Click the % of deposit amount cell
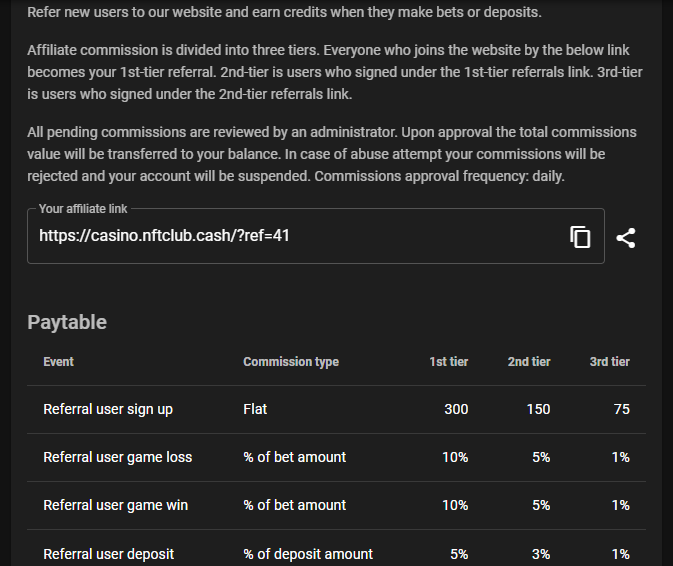 (x=308, y=554)
